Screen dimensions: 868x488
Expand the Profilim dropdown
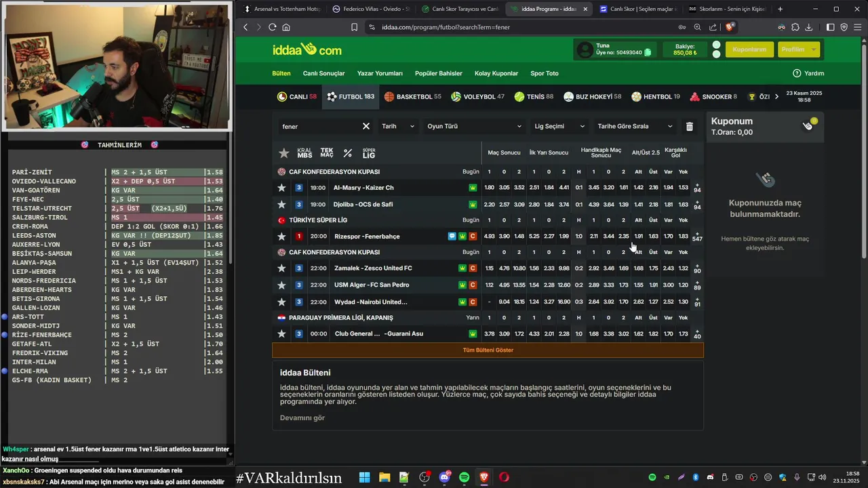click(798, 49)
